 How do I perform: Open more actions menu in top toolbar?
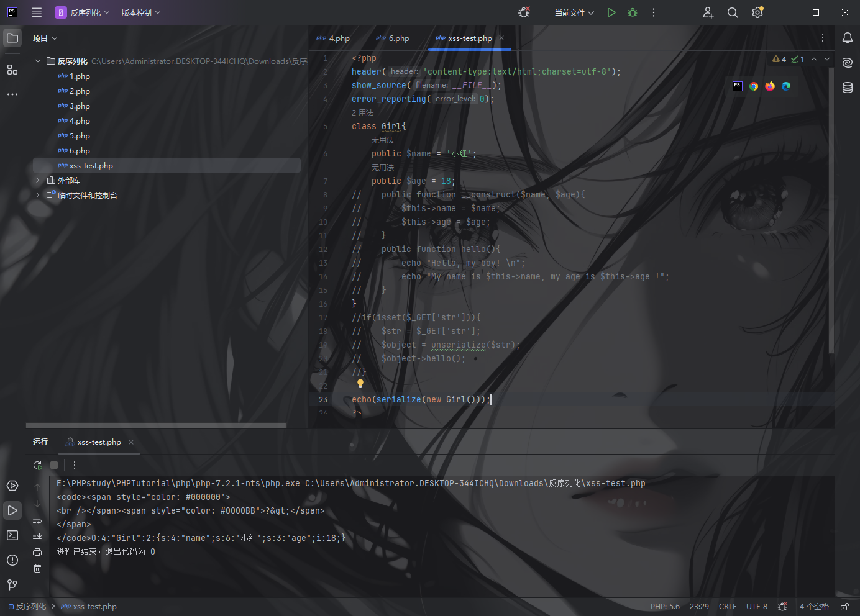coord(654,12)
